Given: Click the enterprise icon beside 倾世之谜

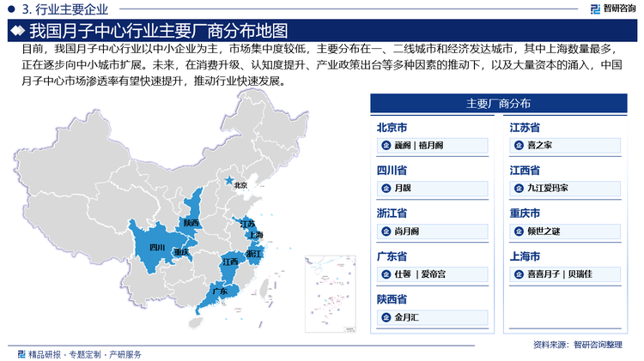Looking at the screenshot, I should tap(519, 232).
